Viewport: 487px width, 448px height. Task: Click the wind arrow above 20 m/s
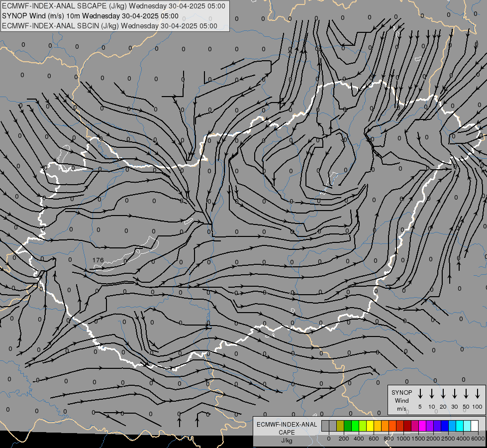tap(443, 394)
